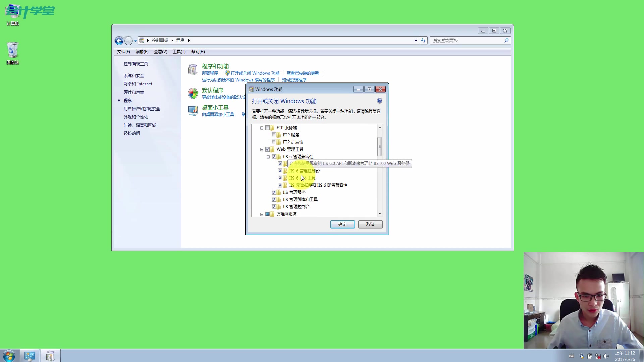Open the Windows Start orb
This screenshot has height=362, width=644.
(9, 355)
